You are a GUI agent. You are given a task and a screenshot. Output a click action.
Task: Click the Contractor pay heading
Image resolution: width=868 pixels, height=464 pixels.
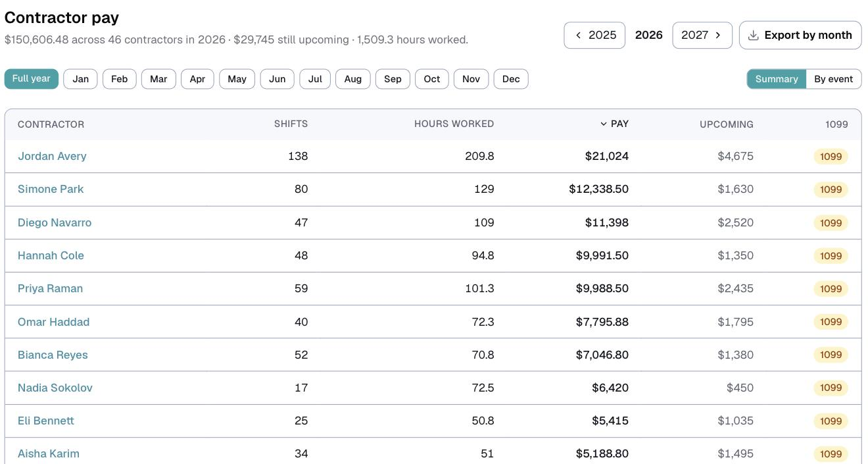(x=62, y=18)
